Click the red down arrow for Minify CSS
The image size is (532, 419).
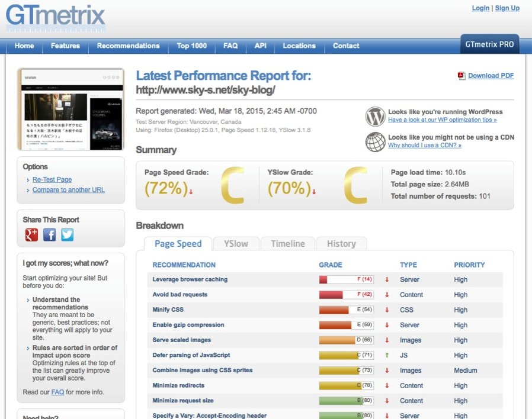(387, 310)
